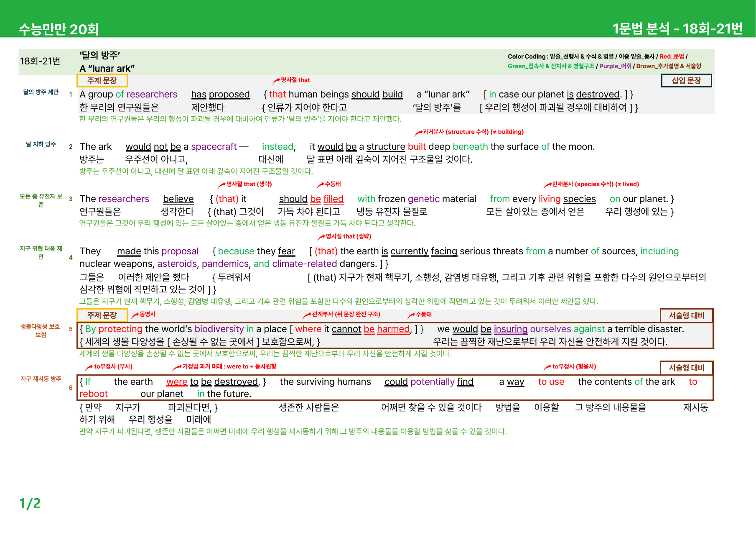Click the red arrow beside 명사절 that annotation

[276, 80]
